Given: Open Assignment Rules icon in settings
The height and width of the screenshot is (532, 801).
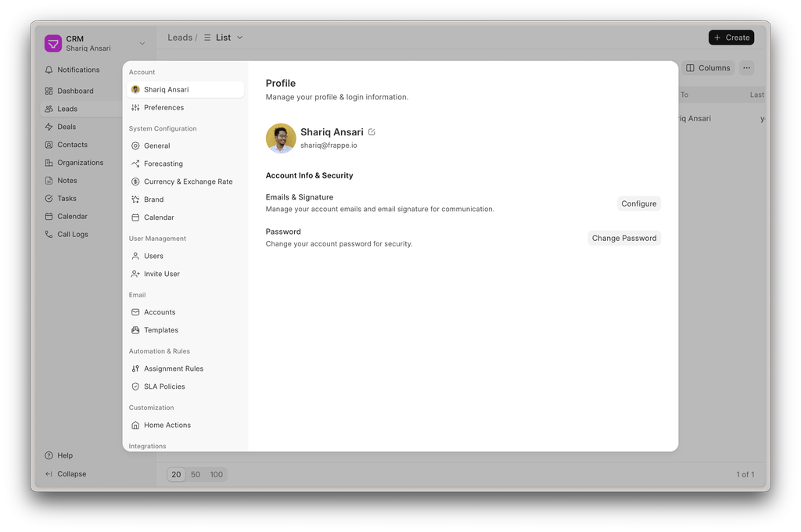Looking at the screenshot, I should [x=135, y=368].
